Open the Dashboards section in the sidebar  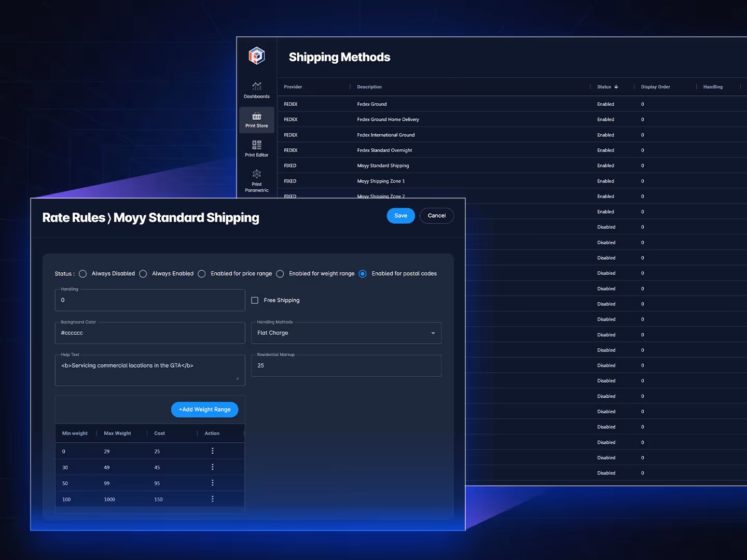click(x=257, y=90)
